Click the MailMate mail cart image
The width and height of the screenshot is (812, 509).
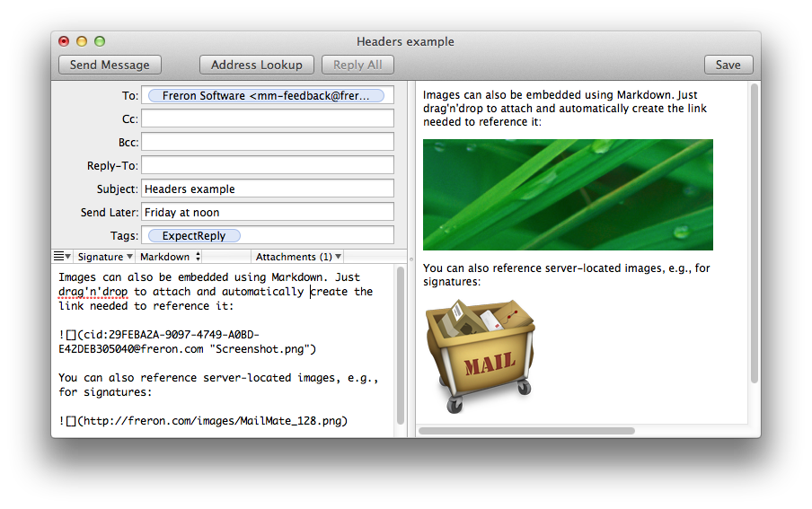(477, 355)
